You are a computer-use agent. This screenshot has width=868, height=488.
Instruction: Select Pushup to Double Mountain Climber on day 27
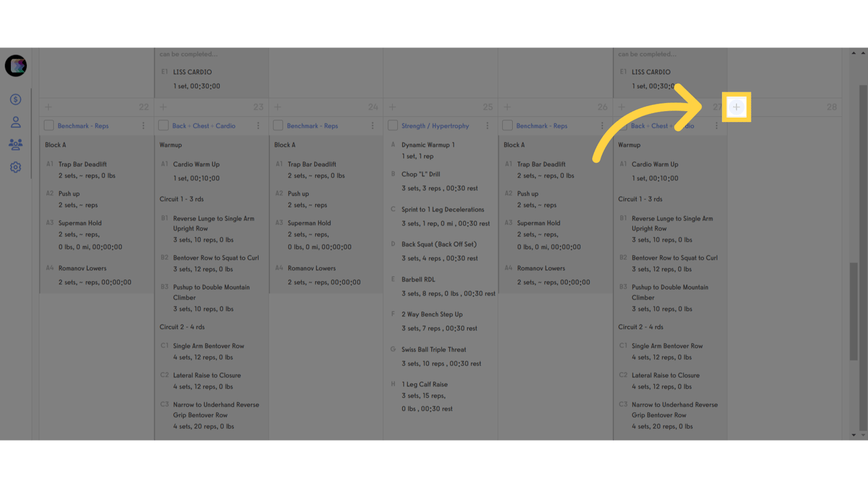click(x=670, y=292)
